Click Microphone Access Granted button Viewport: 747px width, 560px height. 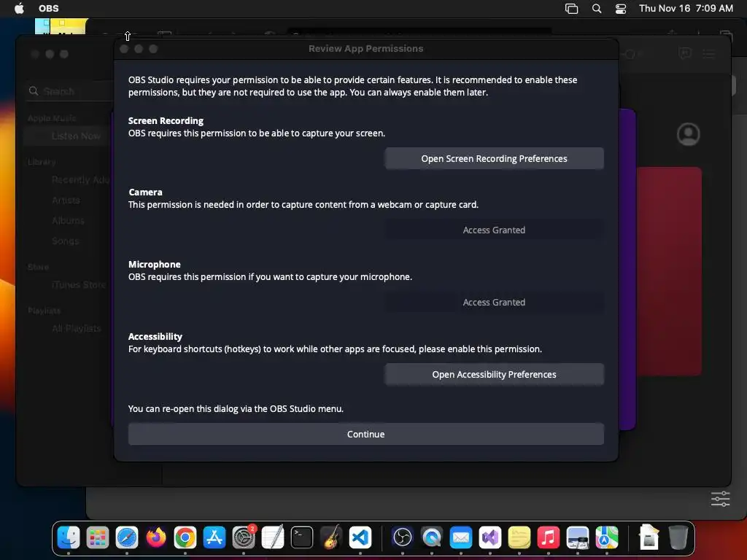point(494,303)
